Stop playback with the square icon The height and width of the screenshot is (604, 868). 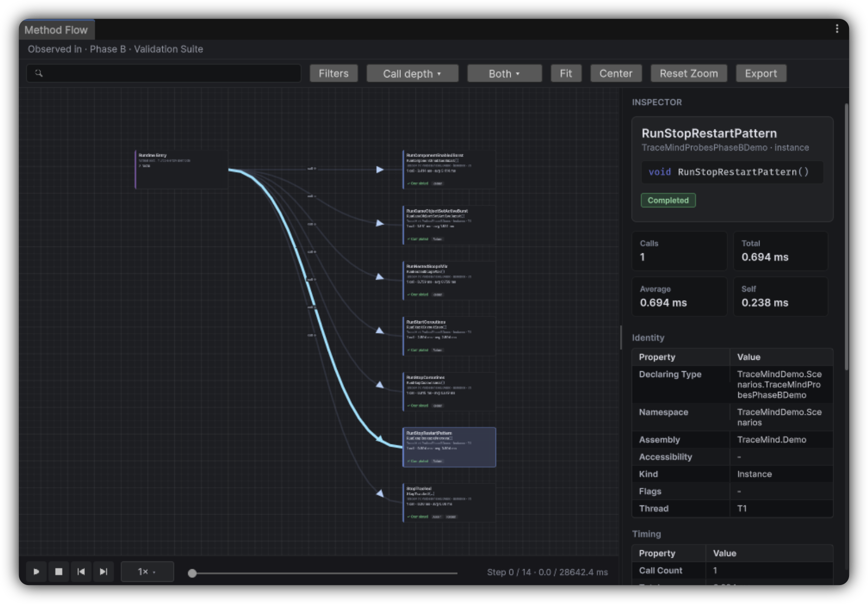coord(59,571)
